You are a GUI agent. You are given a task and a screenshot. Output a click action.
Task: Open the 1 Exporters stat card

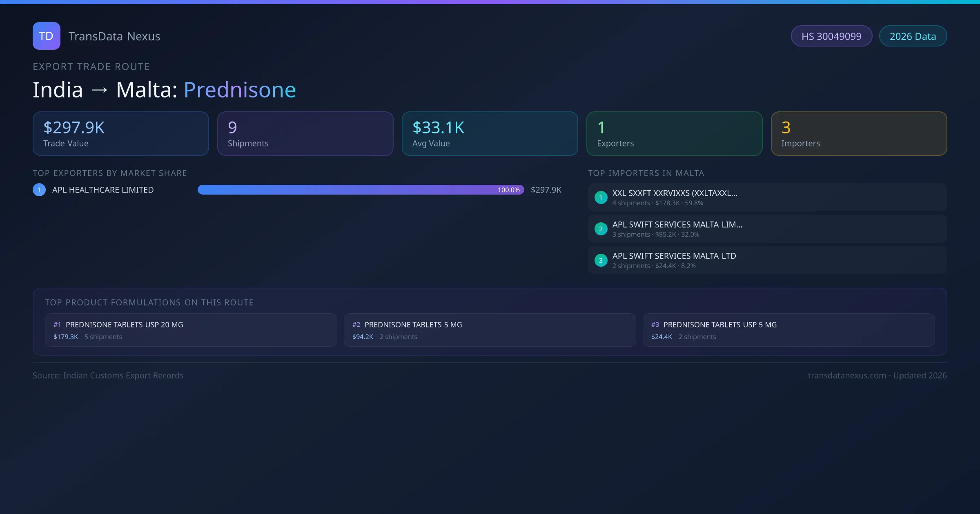[x=674, y=134]
